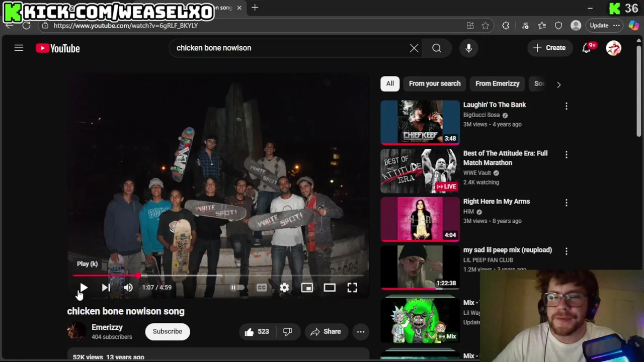This screenshot has width=644, height=362.
Task: Click the '52K views' text
Action: (x=88, y=357)
